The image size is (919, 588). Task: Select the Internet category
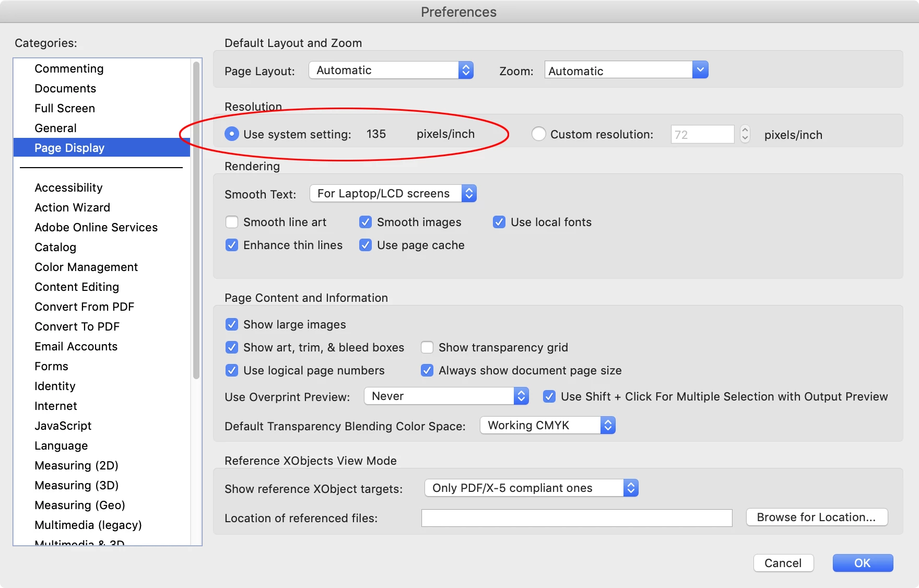click(102, 406)
